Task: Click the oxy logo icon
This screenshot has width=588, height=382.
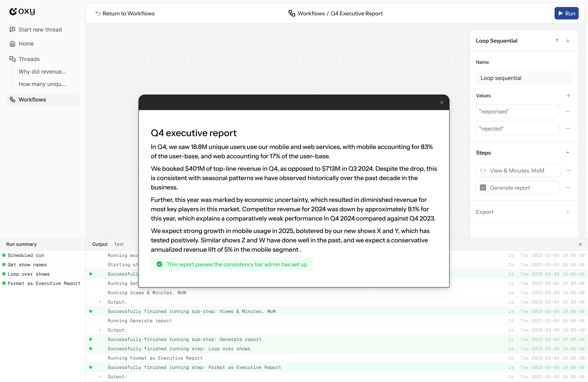Action: (x=13, y=11)
